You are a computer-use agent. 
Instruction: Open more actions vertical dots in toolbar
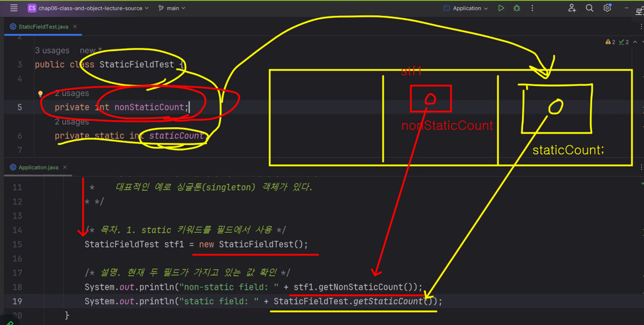tap(532, 8)
